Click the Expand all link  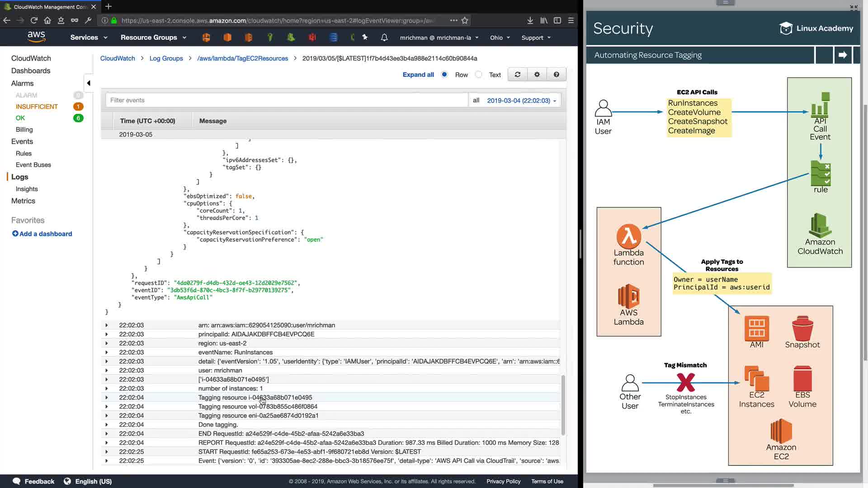pos(418,75)
